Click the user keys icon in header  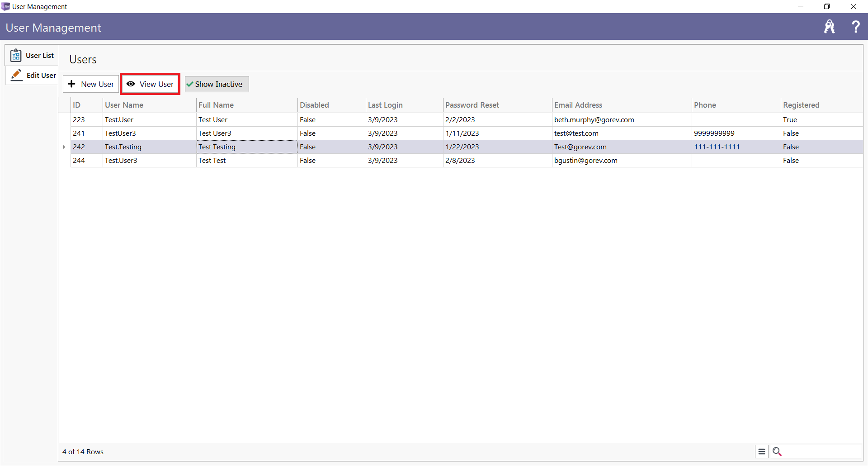829,27
